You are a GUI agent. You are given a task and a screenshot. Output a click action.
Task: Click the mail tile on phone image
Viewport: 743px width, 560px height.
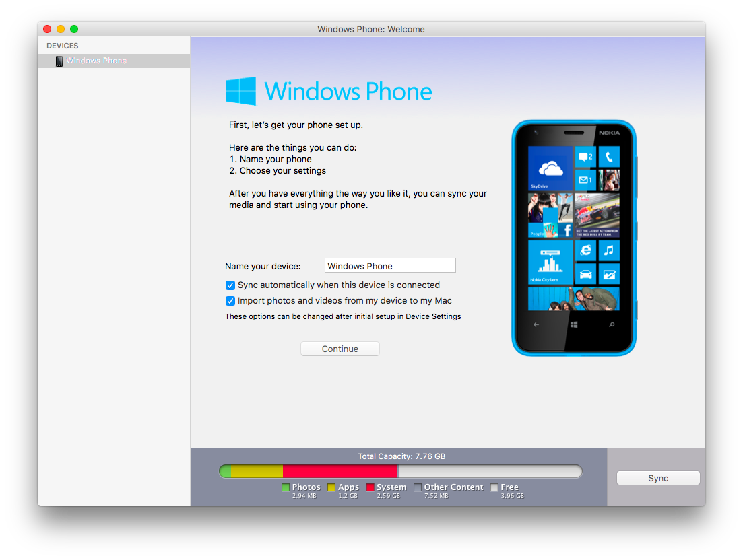(585, 180)
